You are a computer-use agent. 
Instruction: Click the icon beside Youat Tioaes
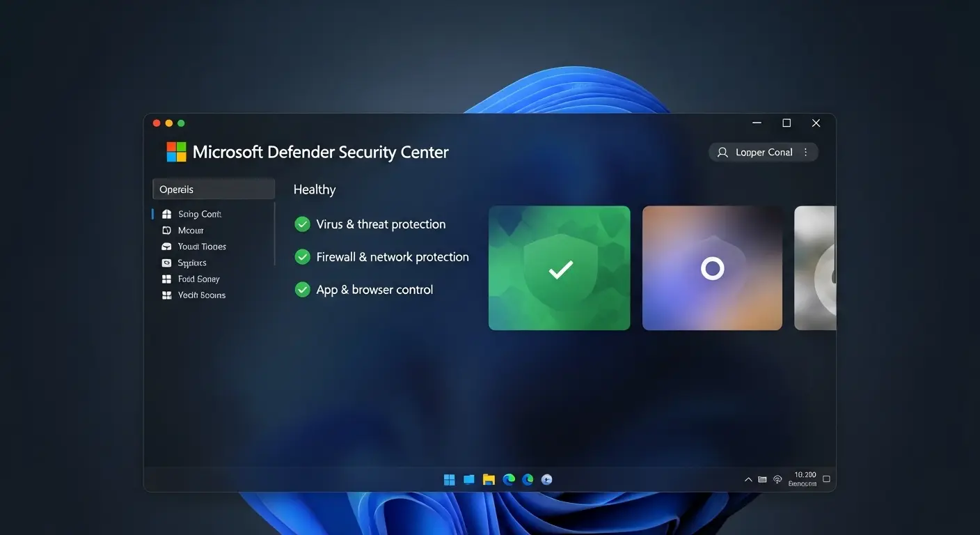[166, 247]
